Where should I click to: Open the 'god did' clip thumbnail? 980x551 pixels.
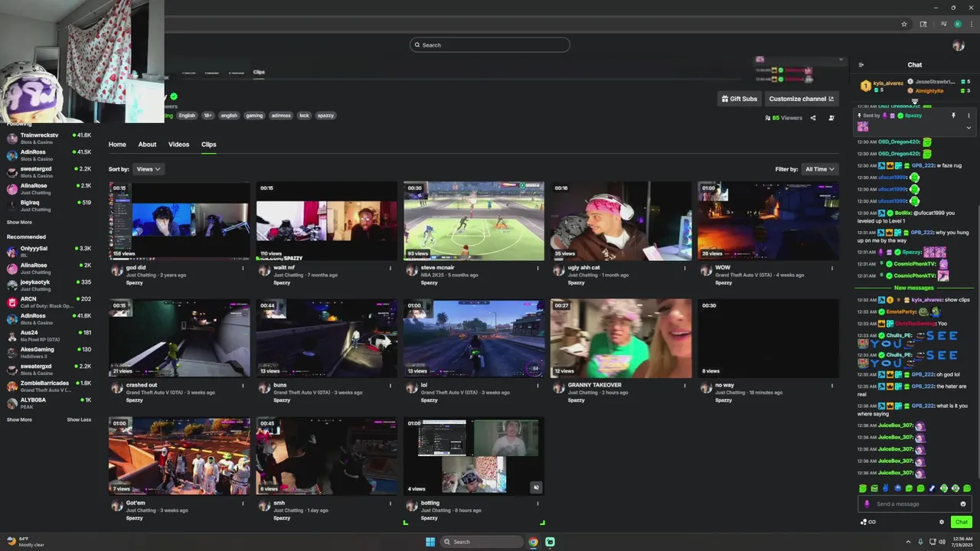(x=179, y=221)
